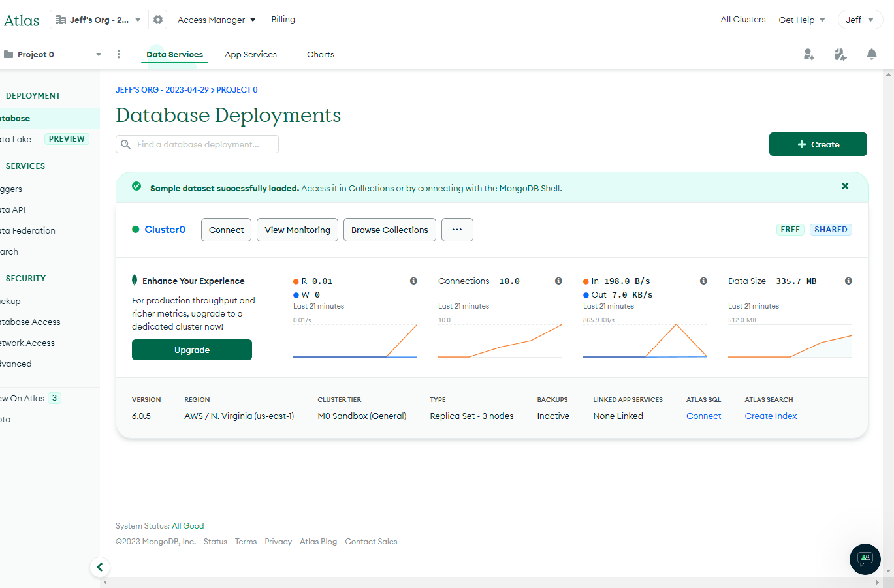Show info for network In/Out metric
894x588 pixels.
tap(703, 281)
